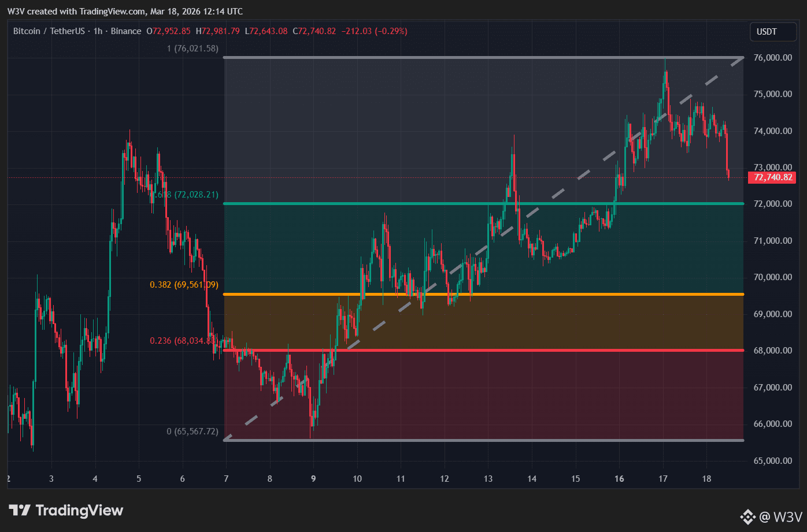
Task: Click day 3 on the time axis
Action: (x=51, y=479)
